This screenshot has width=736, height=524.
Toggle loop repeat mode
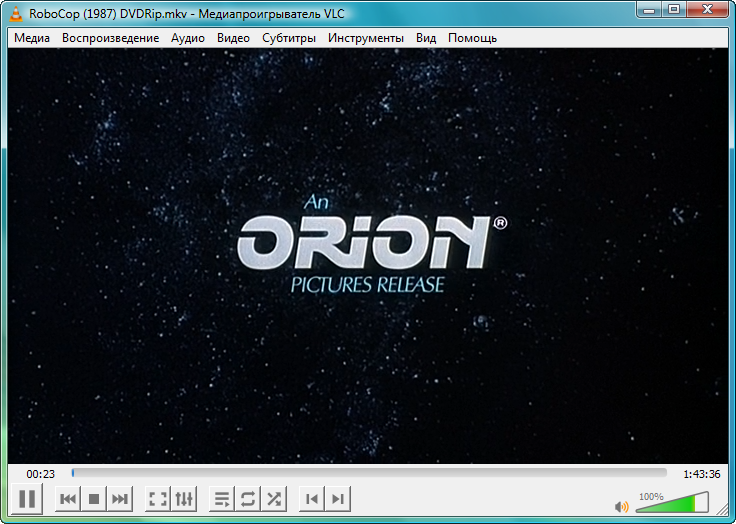[x=248, y=499]
